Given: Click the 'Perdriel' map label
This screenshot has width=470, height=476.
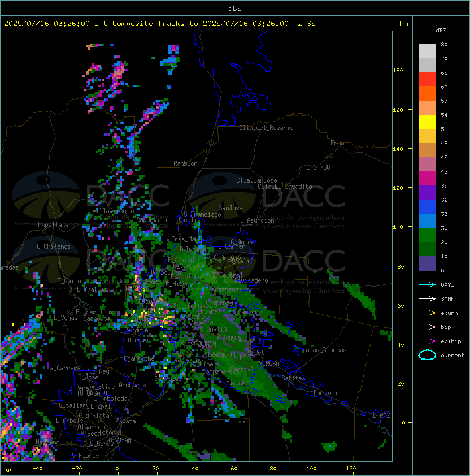Looking at the screenshot, I should (138, 330).
